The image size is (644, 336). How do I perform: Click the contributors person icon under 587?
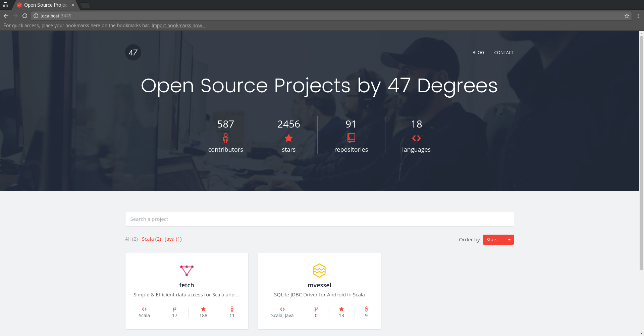point(225,138)
